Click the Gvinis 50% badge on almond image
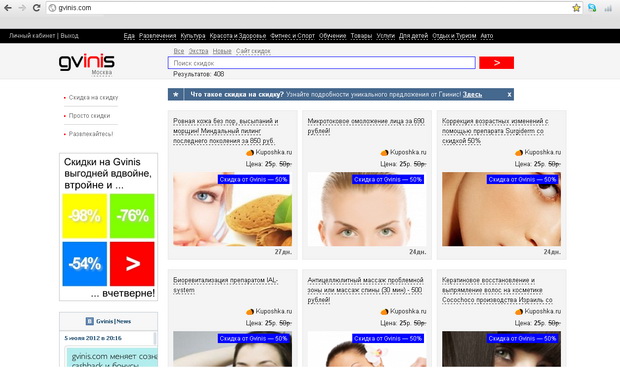 [x=253, y=179]
